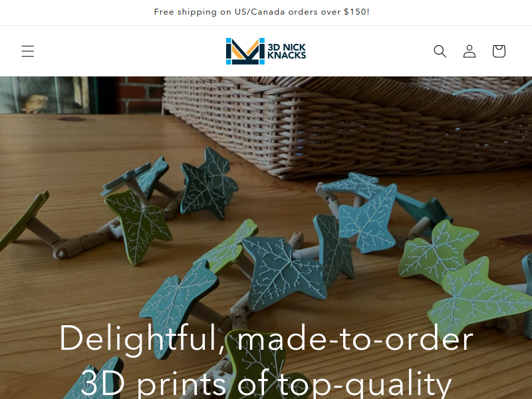
Task: Click the account login person icon
Action: click(469, 51)
